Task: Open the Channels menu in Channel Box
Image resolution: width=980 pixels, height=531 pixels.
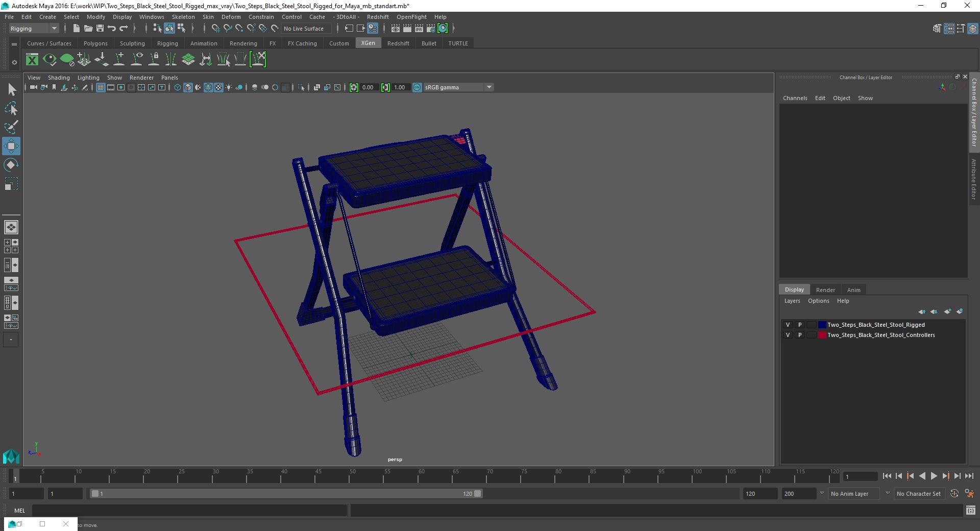Action: [x=795, y=98]
